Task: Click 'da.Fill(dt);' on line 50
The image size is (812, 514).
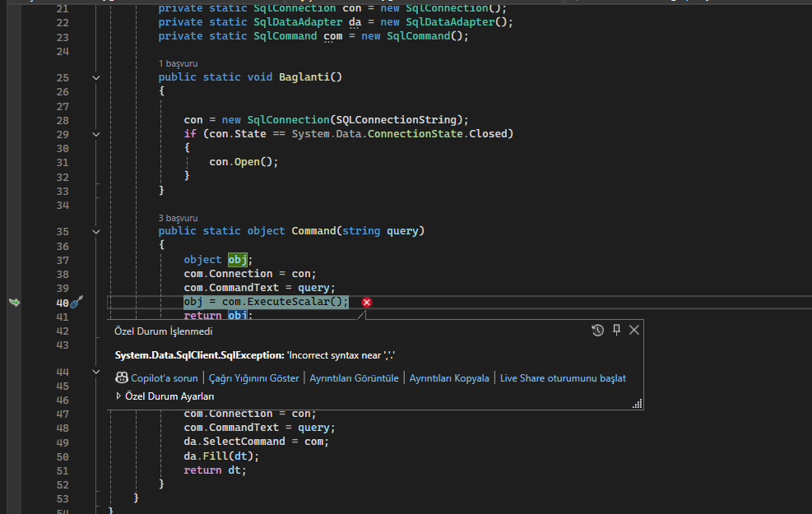Action: coord(221,456)
